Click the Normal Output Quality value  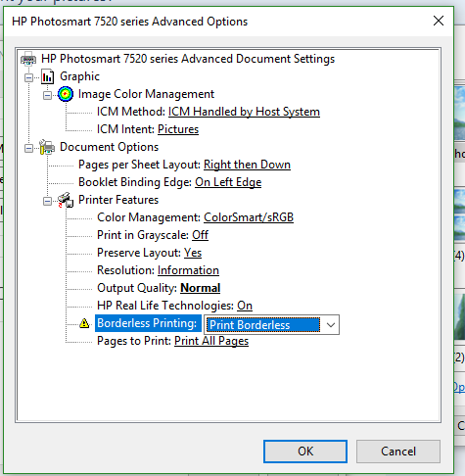pyautogui.click(x=201, y=288)
